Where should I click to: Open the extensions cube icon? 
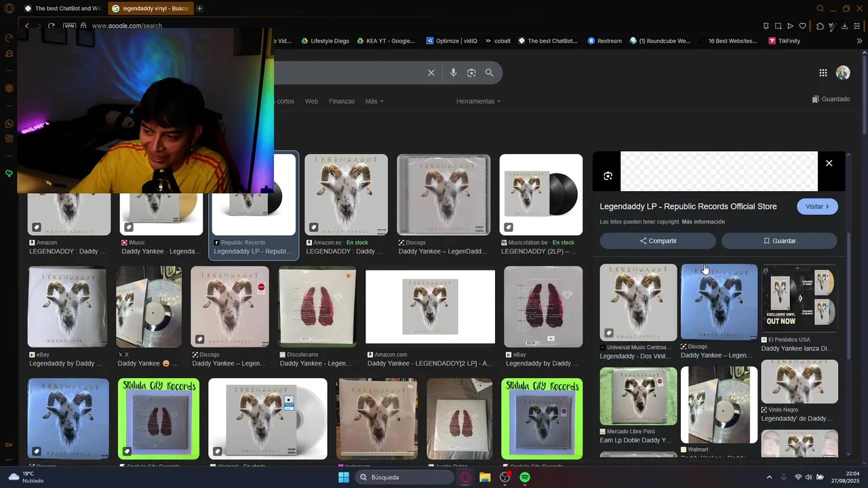pos(820,26)
